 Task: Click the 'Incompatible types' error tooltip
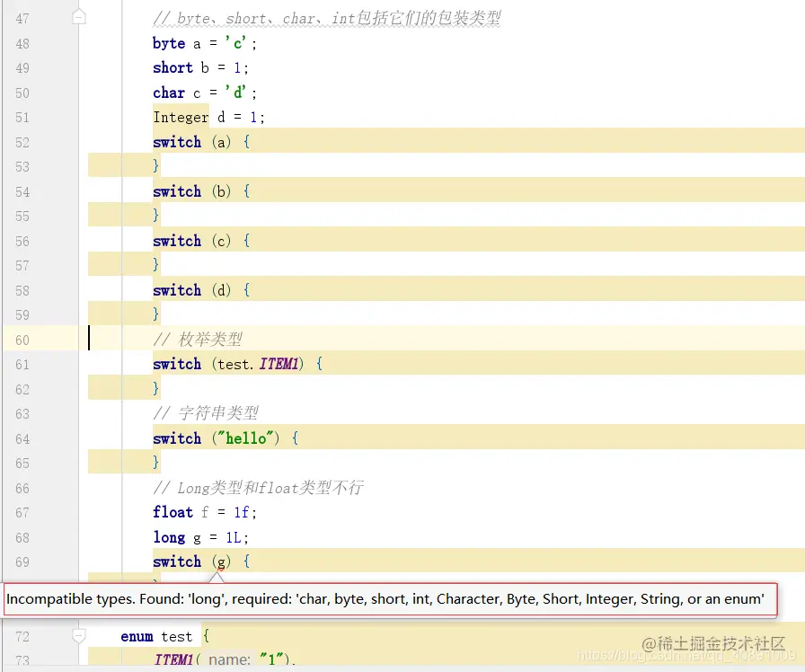click(x=390, y=599)
